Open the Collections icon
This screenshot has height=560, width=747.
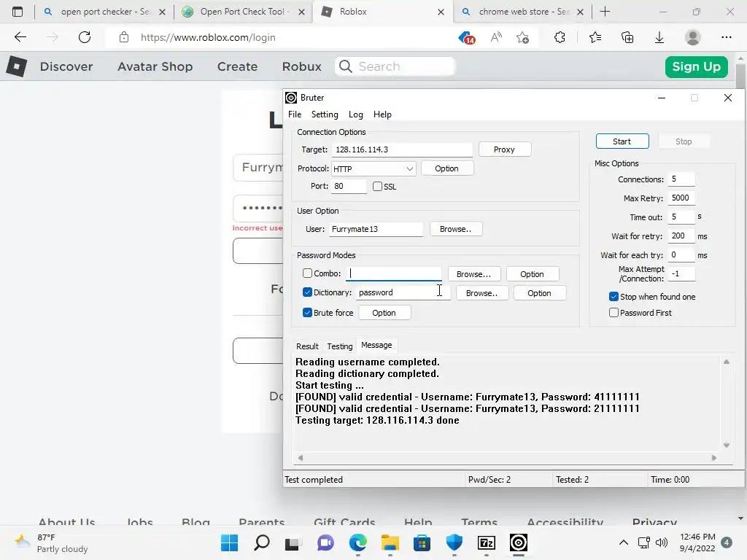point(627,37)
